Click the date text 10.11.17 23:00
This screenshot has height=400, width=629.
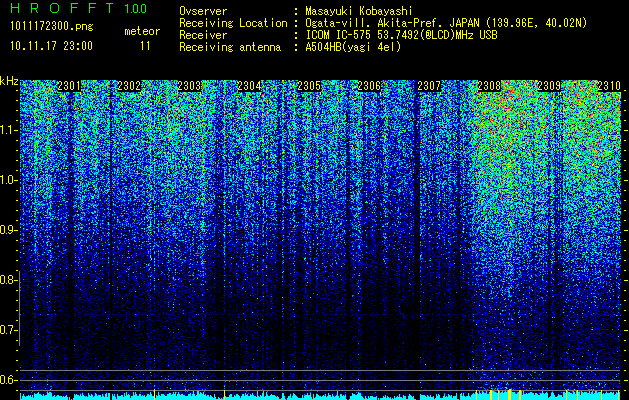51,46
